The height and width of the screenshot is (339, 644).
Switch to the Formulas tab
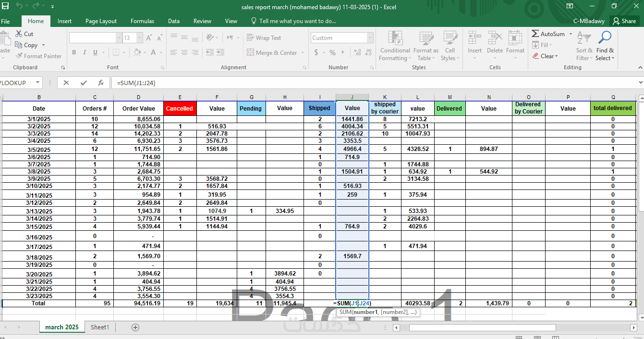pos(142,21)
